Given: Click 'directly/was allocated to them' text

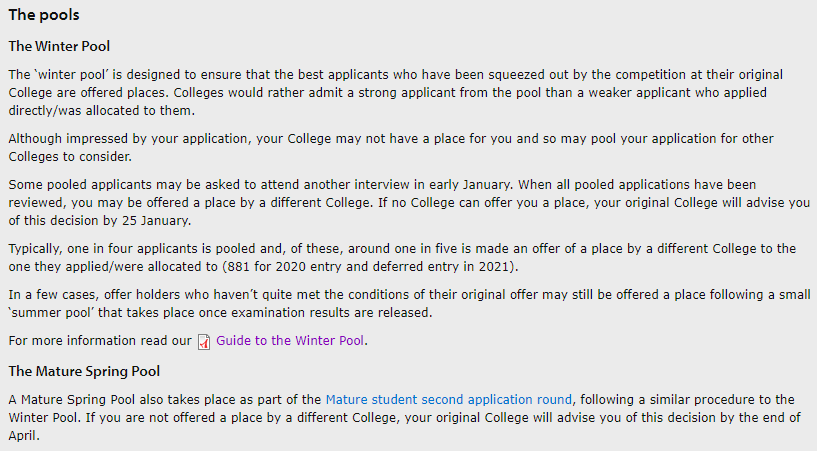Looking at the screenshot, I should [100, 110].
